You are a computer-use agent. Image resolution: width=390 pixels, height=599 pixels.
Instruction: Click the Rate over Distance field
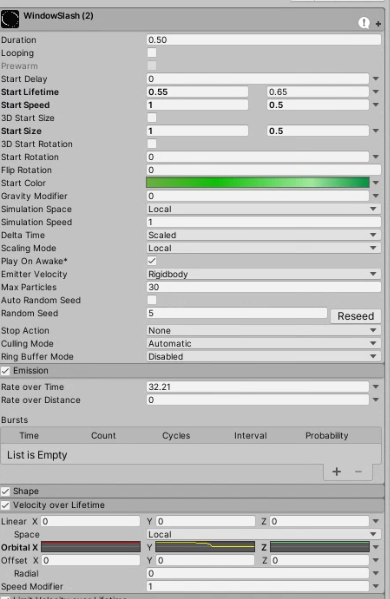click(x=258, y=400)
